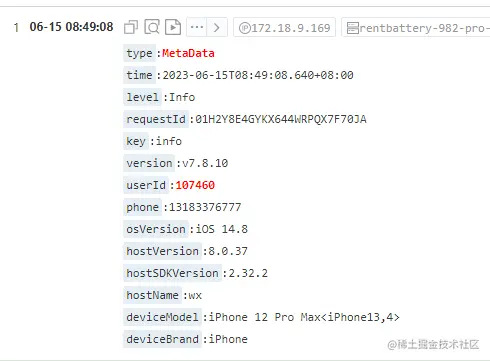Expand log with the right chevron
The width and height of the screenshot is (490, 361).
click(217, 27)
